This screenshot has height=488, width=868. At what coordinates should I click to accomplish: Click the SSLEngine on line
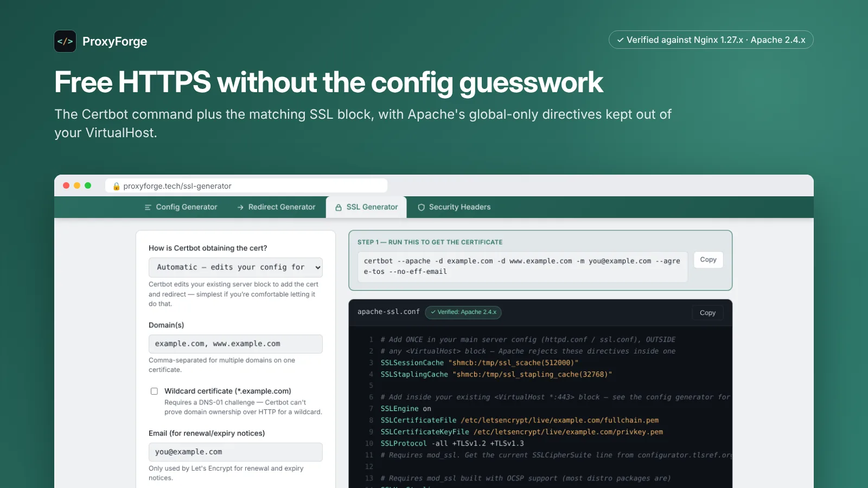pos(406,409)
